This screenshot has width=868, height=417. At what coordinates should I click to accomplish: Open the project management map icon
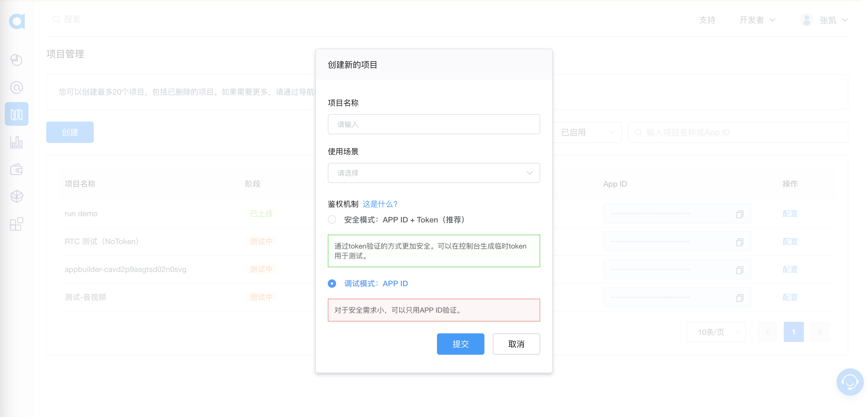click(x=17, y=114)
